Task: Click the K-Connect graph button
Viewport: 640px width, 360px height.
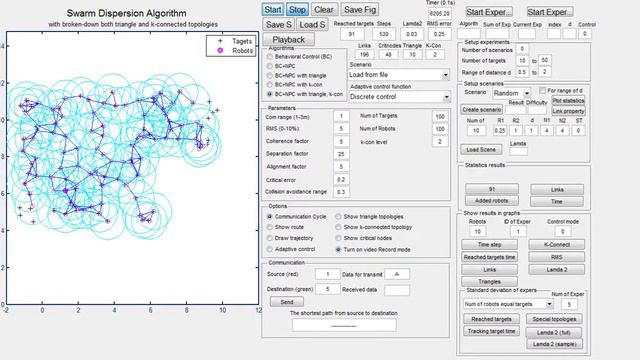Action: click(557, 245)
